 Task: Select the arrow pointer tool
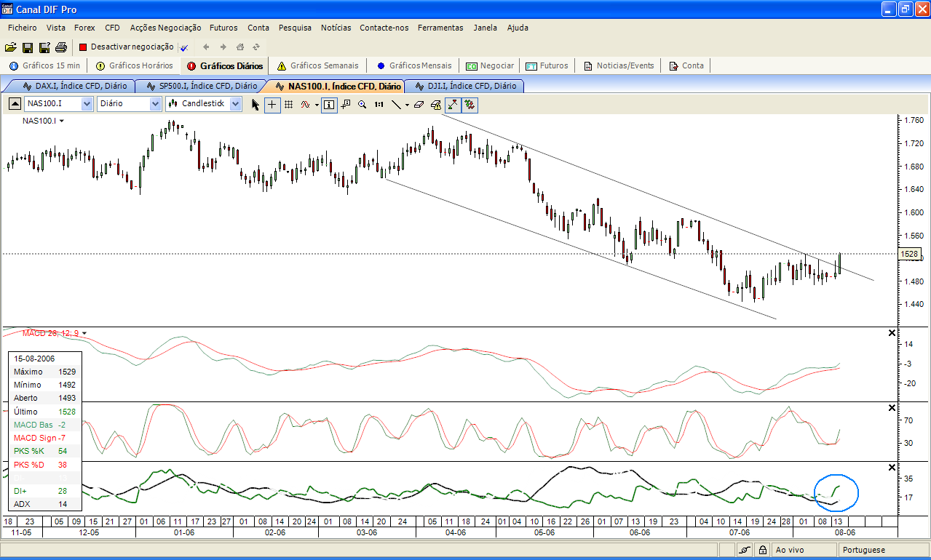[255, 104]
